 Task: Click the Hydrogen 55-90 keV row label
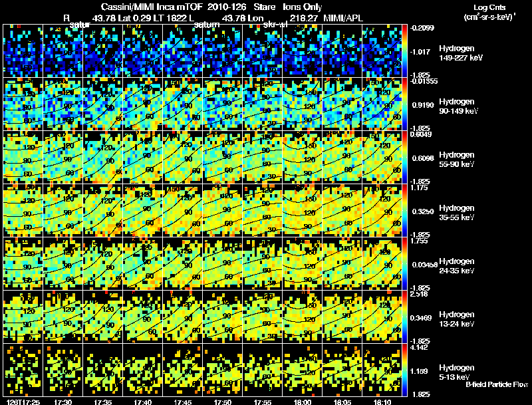coord(456,160)
